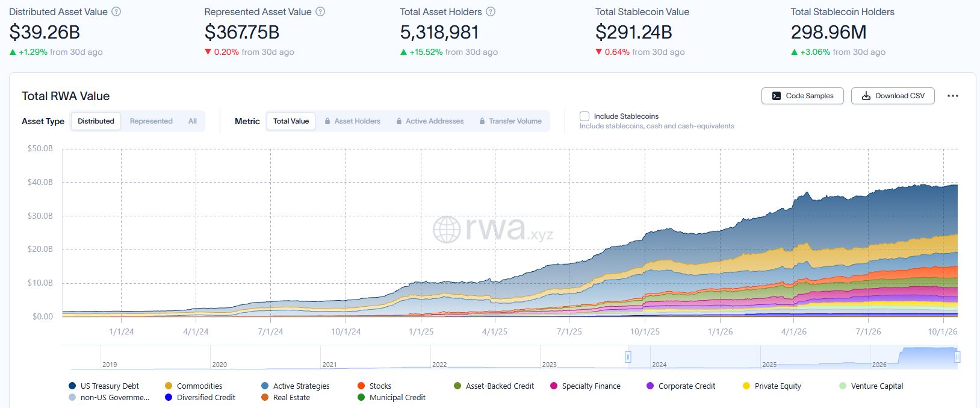Open the three-dot more options menu
The image size is (980, 408).
952,96
